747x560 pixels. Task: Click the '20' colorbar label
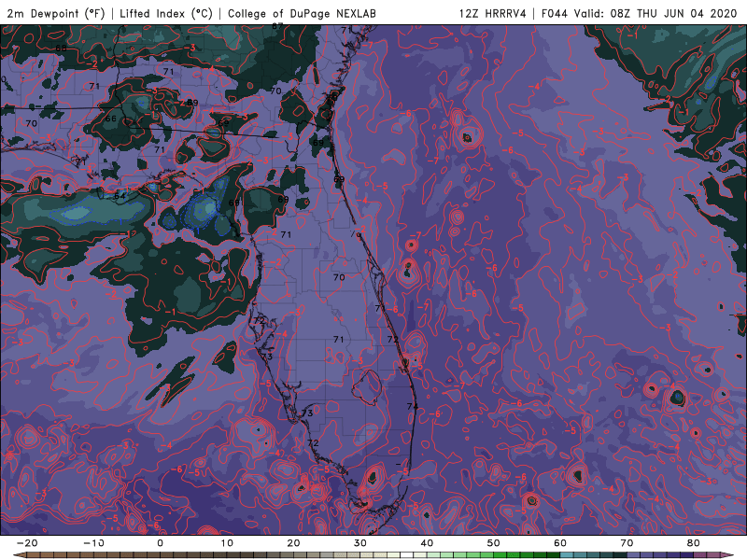tap(293, 543)
